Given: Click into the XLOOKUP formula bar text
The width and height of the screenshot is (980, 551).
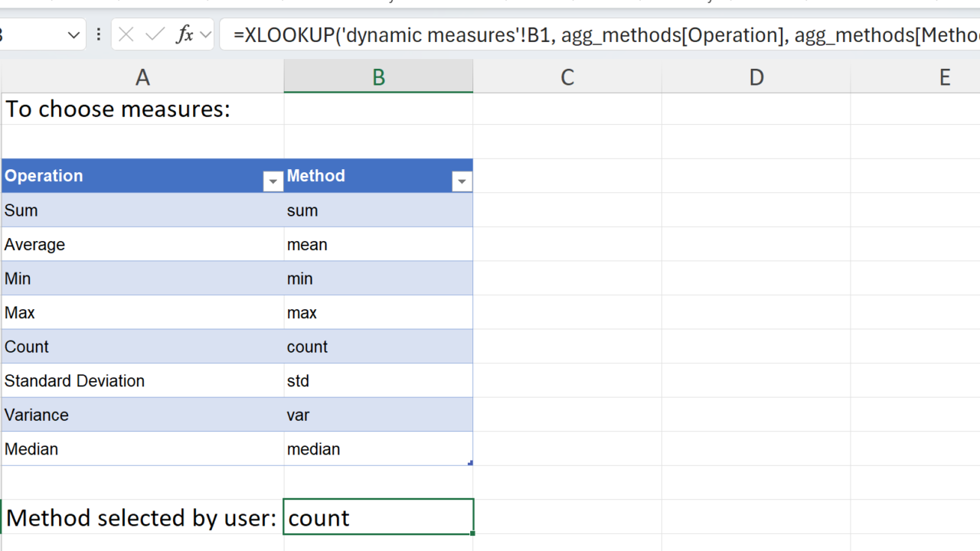Looking at the screenshot, I should click(597, 35).
